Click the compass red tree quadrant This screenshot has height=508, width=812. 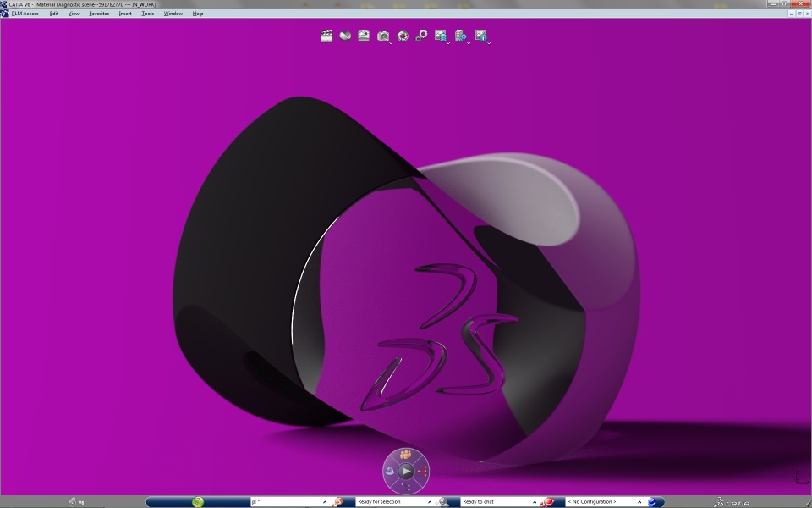click(x=423, y=472)
